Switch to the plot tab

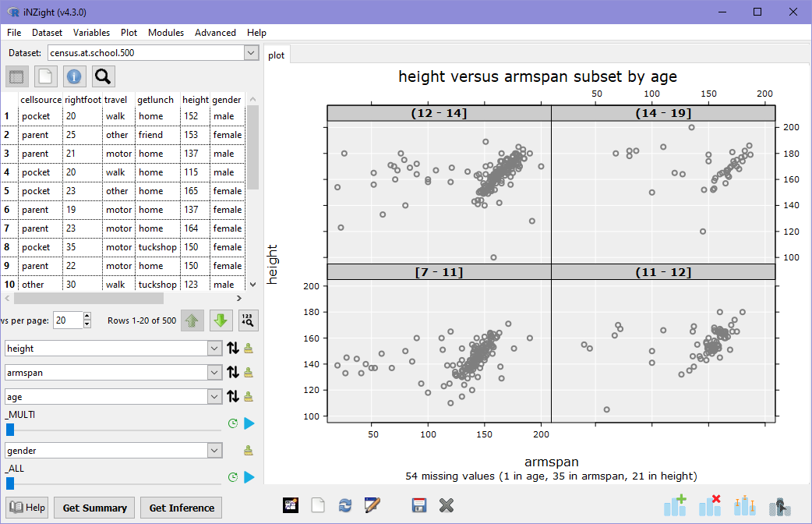(276, 55)
